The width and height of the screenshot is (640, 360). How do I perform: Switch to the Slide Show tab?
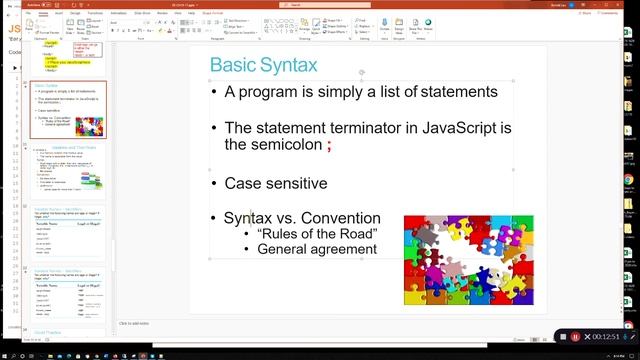(x=142, y=13)
